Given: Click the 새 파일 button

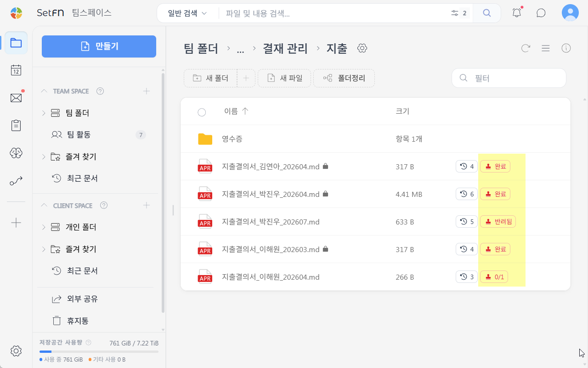Looking at the screenshot, I should 284,78.
